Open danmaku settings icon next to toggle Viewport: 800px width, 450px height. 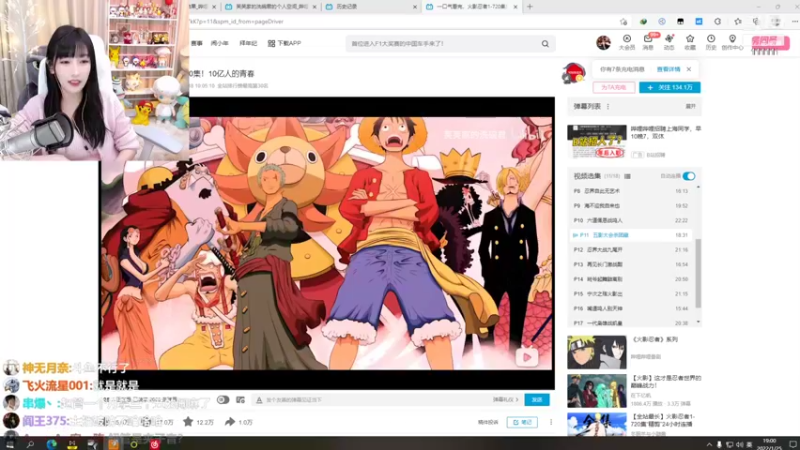(x=240, y=400)
